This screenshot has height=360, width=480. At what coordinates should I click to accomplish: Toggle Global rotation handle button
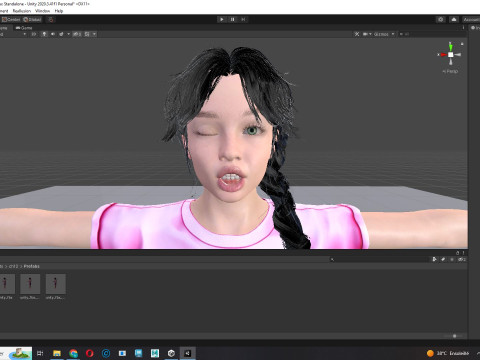[x=32, y=20]
